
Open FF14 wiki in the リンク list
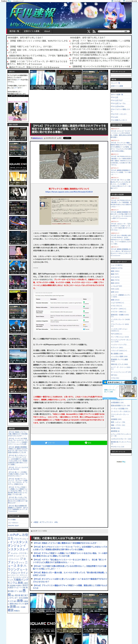point(114,117)
